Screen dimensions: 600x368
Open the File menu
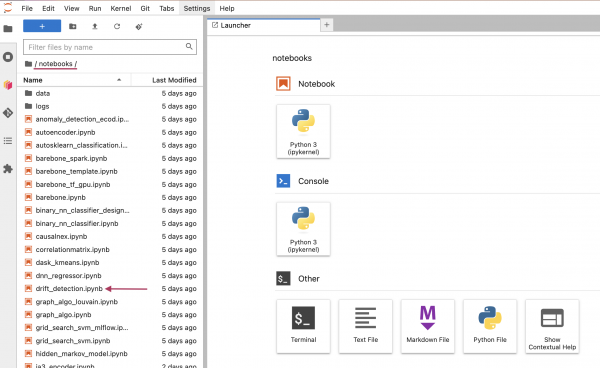tap(27, 8)
